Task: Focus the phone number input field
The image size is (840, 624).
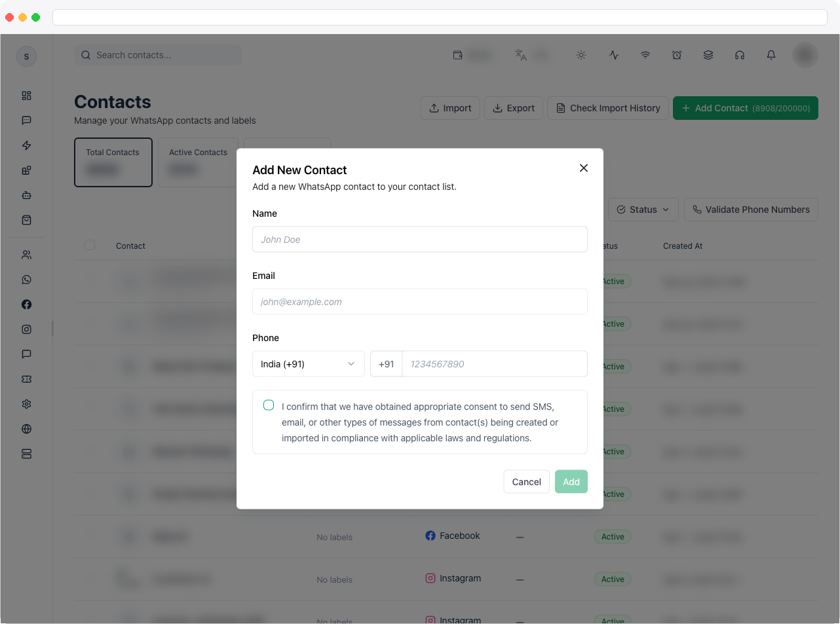Action: pos(495,364)
